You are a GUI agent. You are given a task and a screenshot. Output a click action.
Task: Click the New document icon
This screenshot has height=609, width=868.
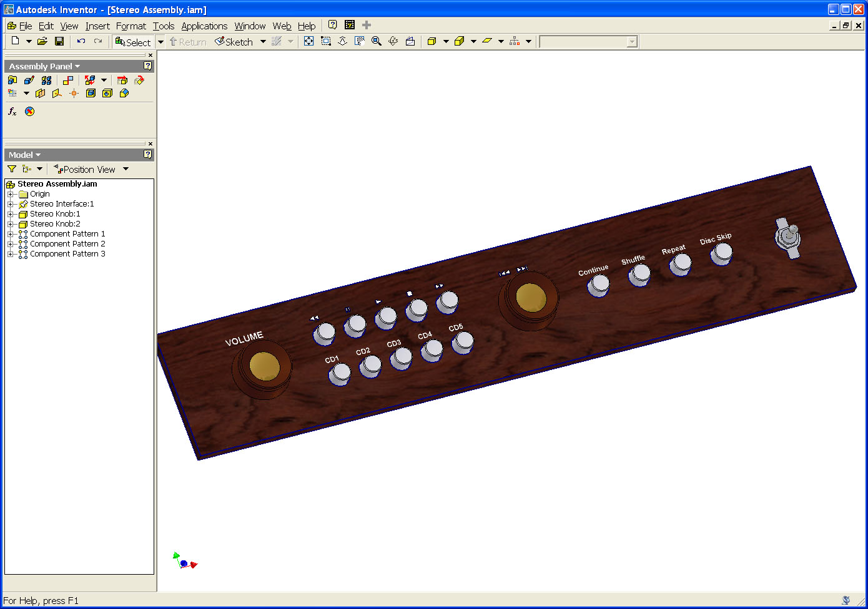(x=15, y=41)
